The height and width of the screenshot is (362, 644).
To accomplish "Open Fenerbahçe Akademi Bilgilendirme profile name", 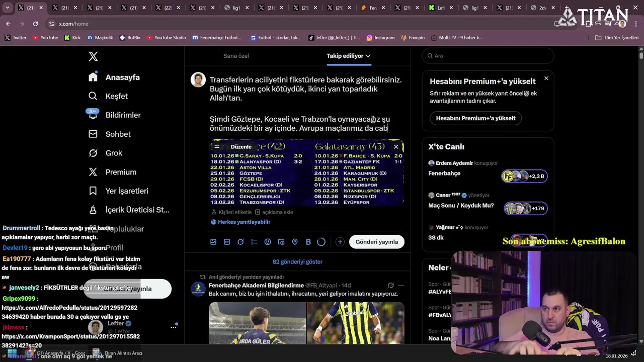I will pos(256,285).
